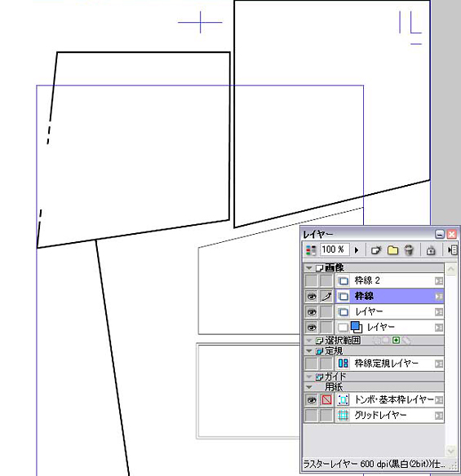Image resolution: width=461 pixels, height=476 pixels.
Task: Toggle visibility of トンボ・基本枠レイヤー
Action: pyautogui.click(x=312, y=400)
